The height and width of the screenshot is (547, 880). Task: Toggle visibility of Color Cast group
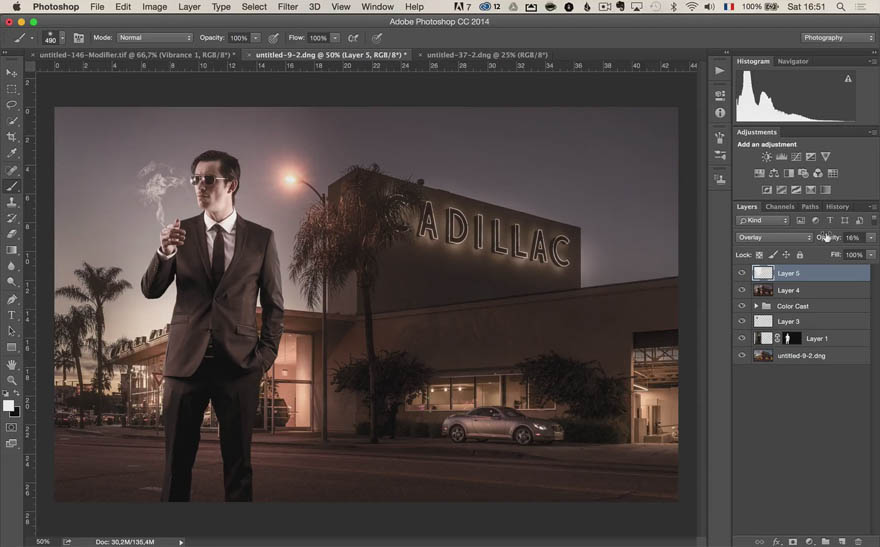click(741, 306)
